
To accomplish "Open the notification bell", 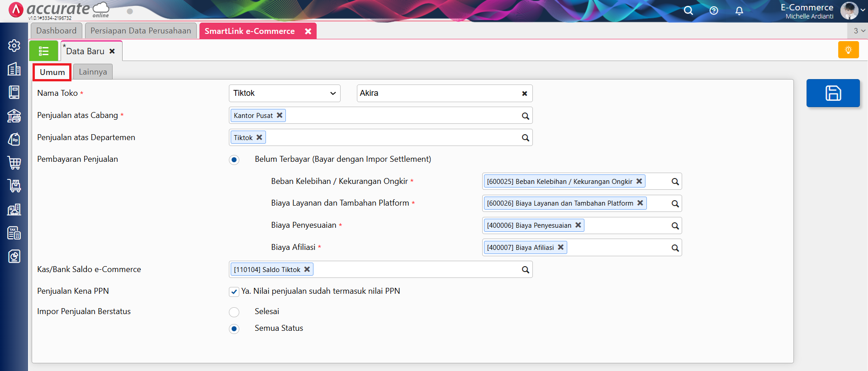I will click(739, 10).
